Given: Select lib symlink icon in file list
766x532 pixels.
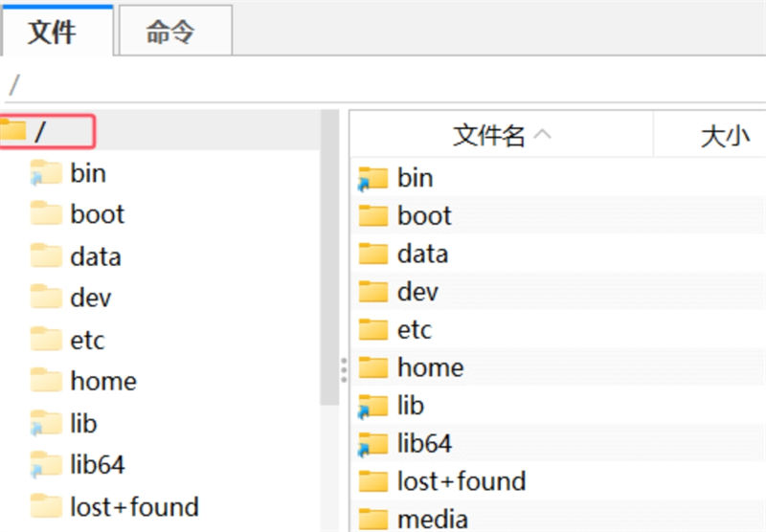Looking at the screenshot, I should [x=372, y=406].
